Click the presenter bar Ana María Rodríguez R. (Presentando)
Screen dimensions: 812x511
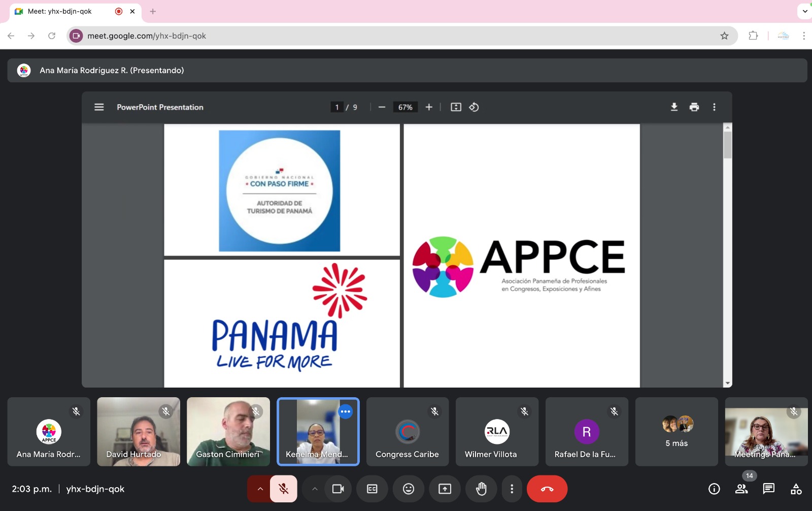pyautogui.click(x=407, y=70)
